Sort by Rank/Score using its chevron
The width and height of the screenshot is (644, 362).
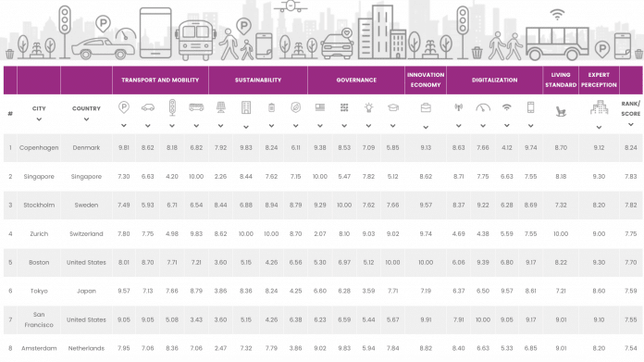tap(631, 124)
